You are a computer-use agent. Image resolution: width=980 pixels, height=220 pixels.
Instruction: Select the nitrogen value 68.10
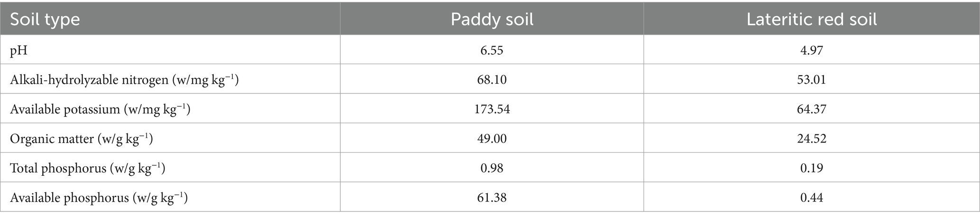coord(492,80)
